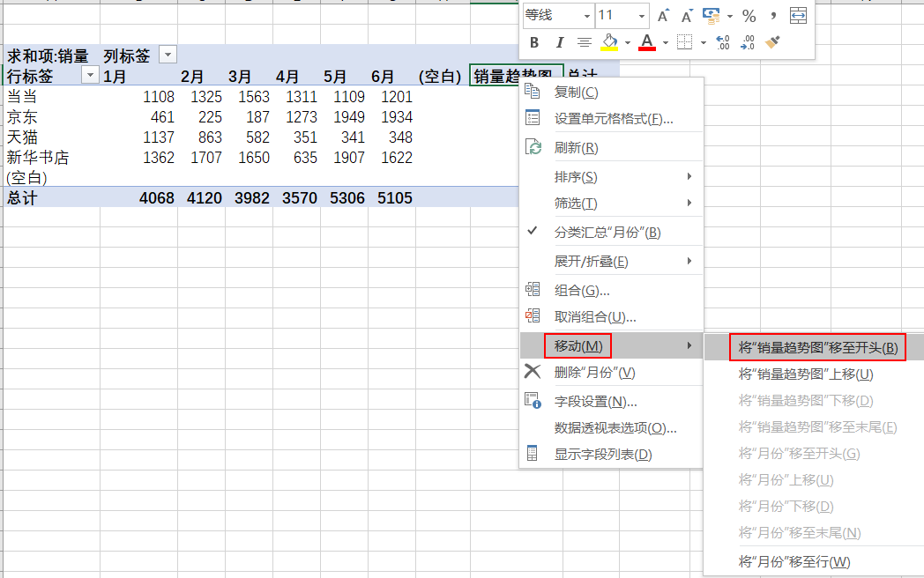Click the Bold button in mini toolbar
924x578 pixels.
click(534, 42)
